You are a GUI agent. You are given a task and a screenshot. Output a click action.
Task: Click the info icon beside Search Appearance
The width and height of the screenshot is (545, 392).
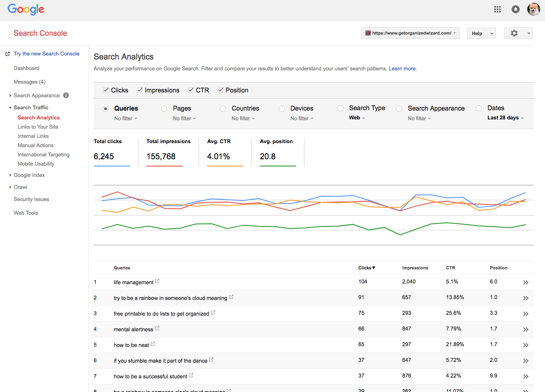pyautogui.click(x=66, y=95)
